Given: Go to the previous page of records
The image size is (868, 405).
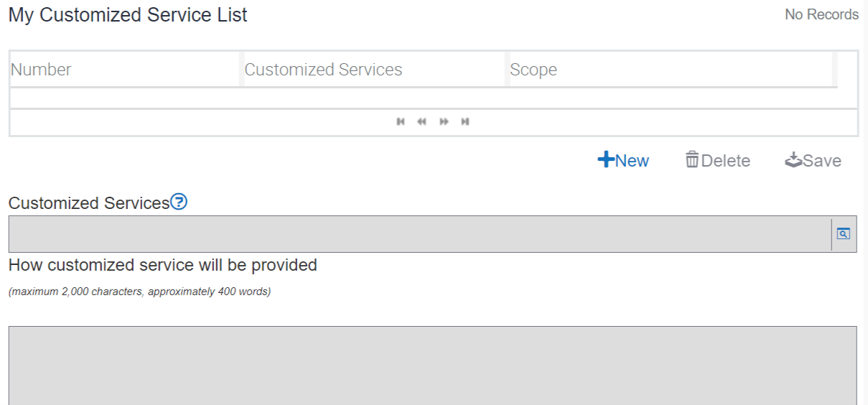Looking at the screenshot, I should pos(421,121).
